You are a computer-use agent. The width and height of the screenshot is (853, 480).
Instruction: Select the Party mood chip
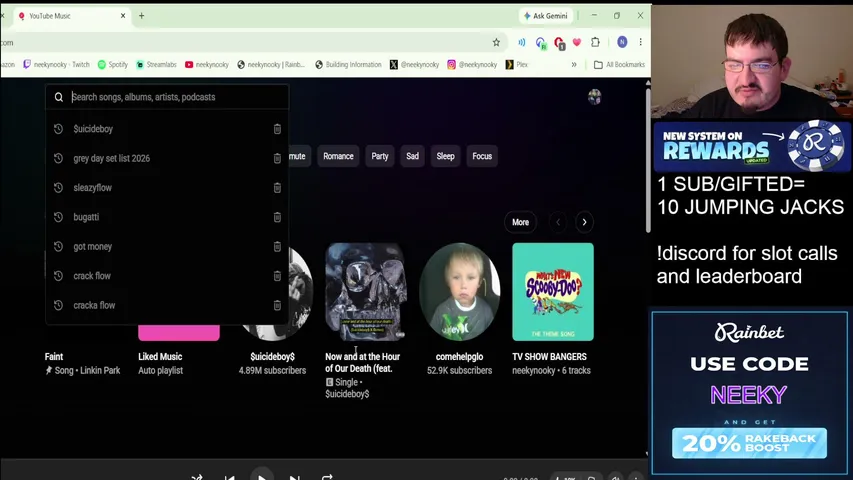380,156
